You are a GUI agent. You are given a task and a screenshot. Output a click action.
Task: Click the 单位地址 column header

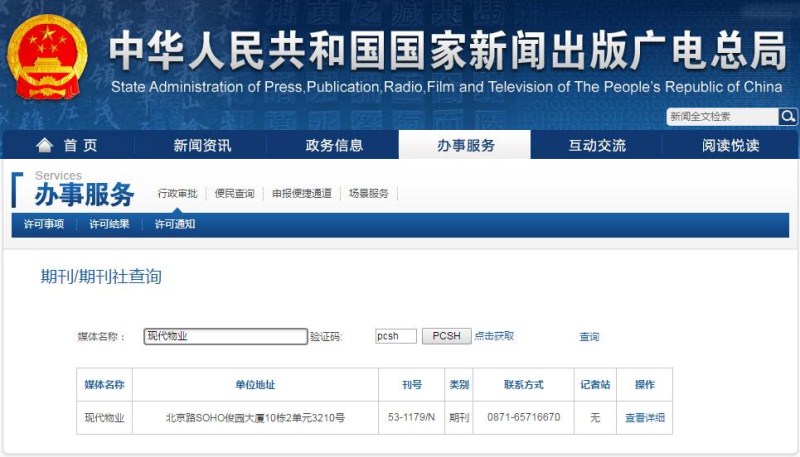255,385
